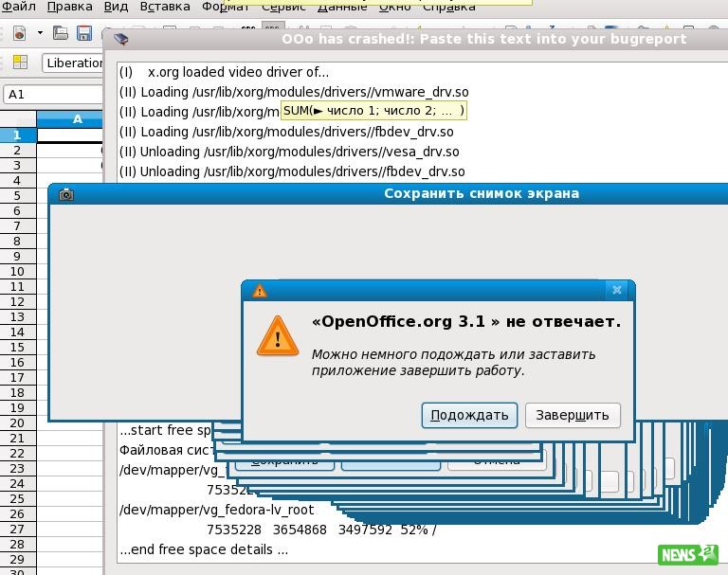This screenshot has height=575, width=728.
Task: Open the Данные menu
Action: (x=342, y=7)
